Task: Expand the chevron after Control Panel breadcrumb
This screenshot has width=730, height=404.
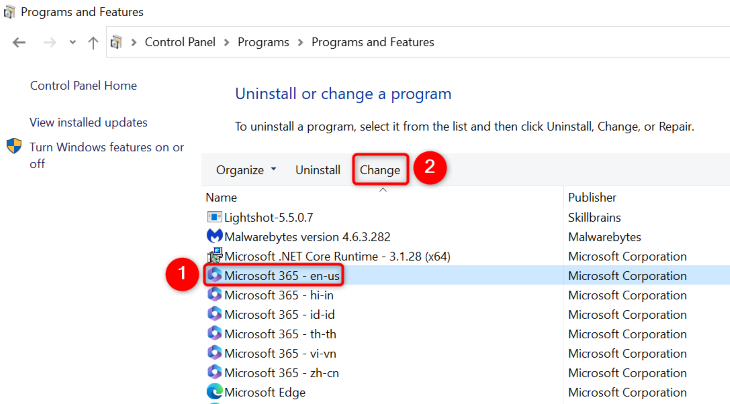Action: pyautogui.click(x=228, y=43)
